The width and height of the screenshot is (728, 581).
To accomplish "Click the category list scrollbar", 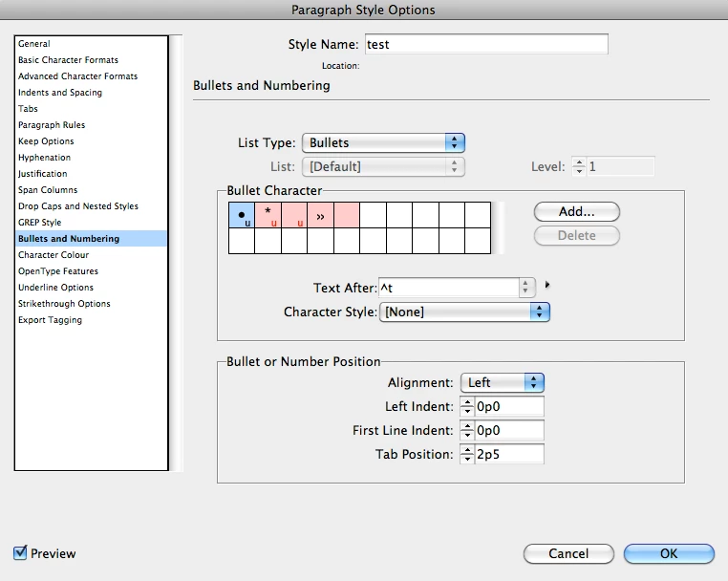I will [176, 253].
